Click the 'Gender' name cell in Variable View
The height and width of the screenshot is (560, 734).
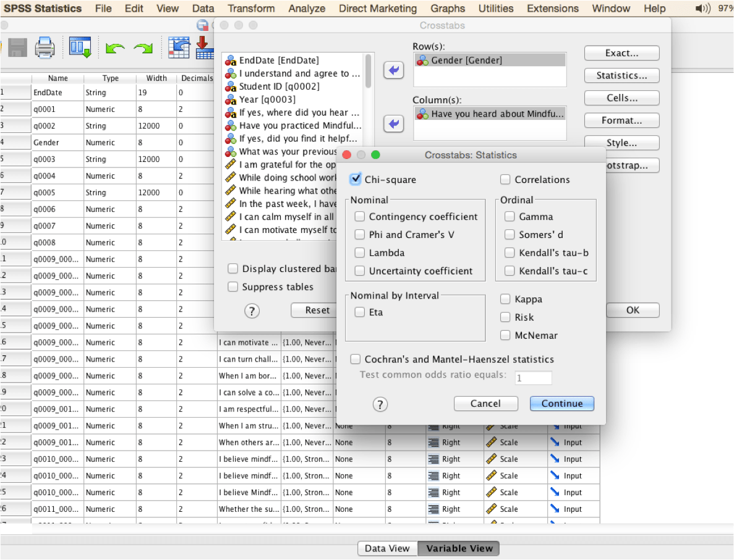click(x=58, y=143)
